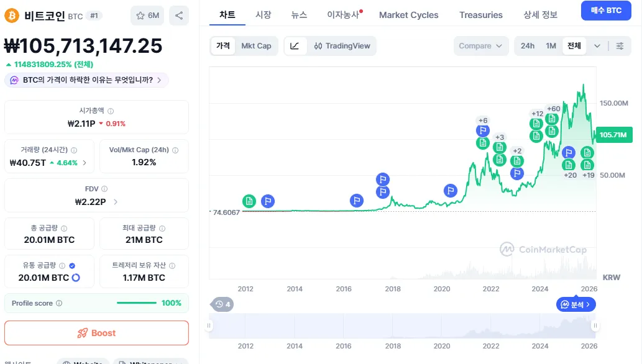
Task: Click circulating supply donut chart icon
Action: [76, 278]
